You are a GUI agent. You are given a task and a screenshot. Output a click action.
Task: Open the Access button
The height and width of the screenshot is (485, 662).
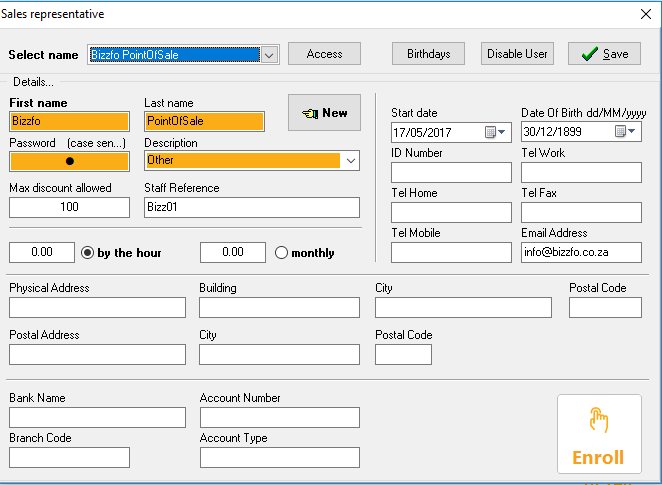[x=324, y=54]
